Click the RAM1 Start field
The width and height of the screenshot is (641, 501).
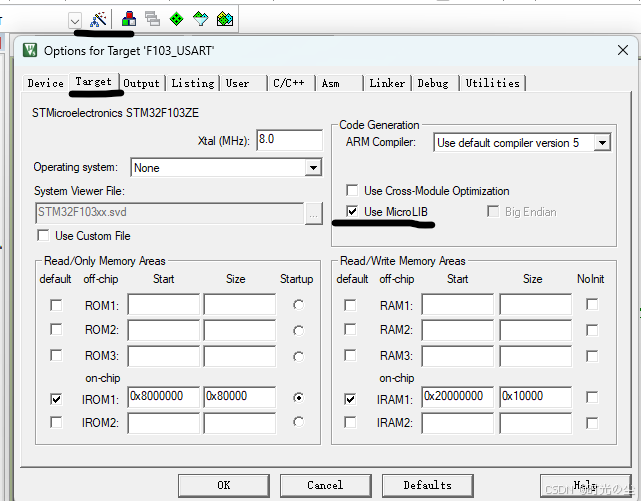click(458, 304)
